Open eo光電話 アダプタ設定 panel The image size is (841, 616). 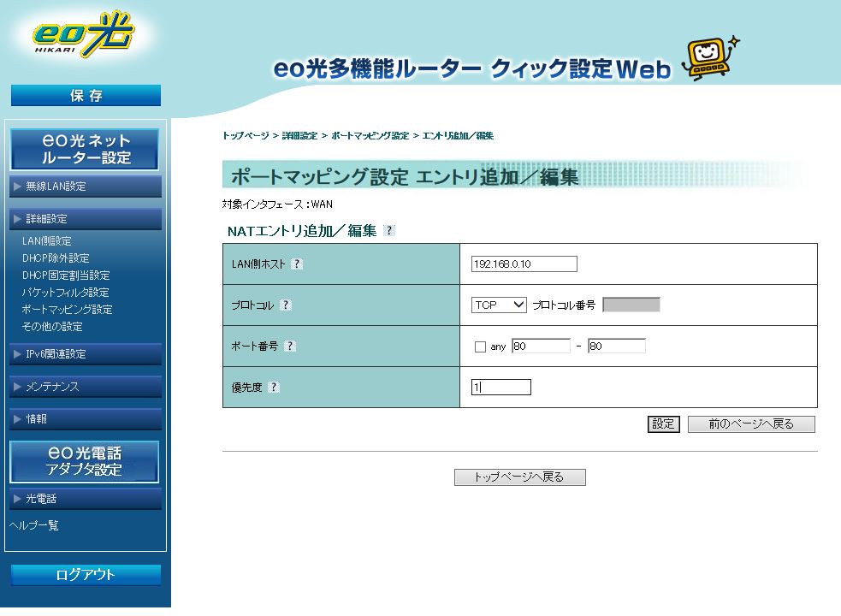[85, 461]
